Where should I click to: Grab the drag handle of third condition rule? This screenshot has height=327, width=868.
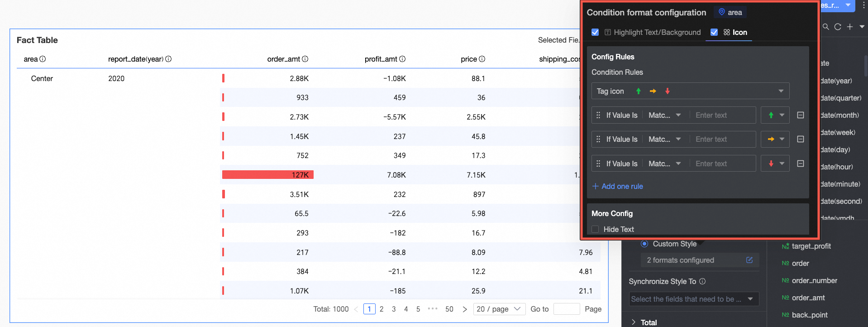coord(598,163)
